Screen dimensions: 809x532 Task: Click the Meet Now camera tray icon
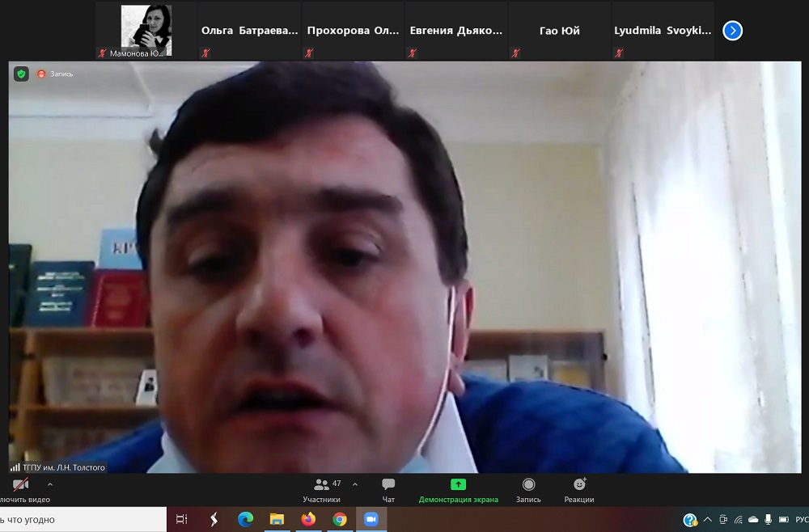pyautogui.click(x=723, y=520)
